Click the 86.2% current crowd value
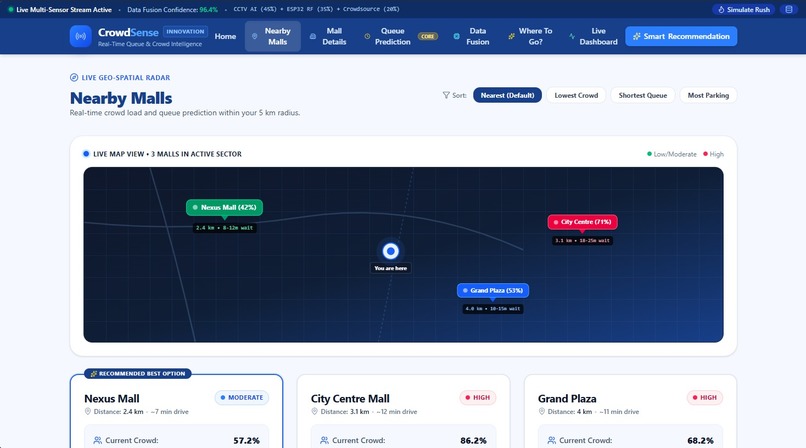 (473, 441)
